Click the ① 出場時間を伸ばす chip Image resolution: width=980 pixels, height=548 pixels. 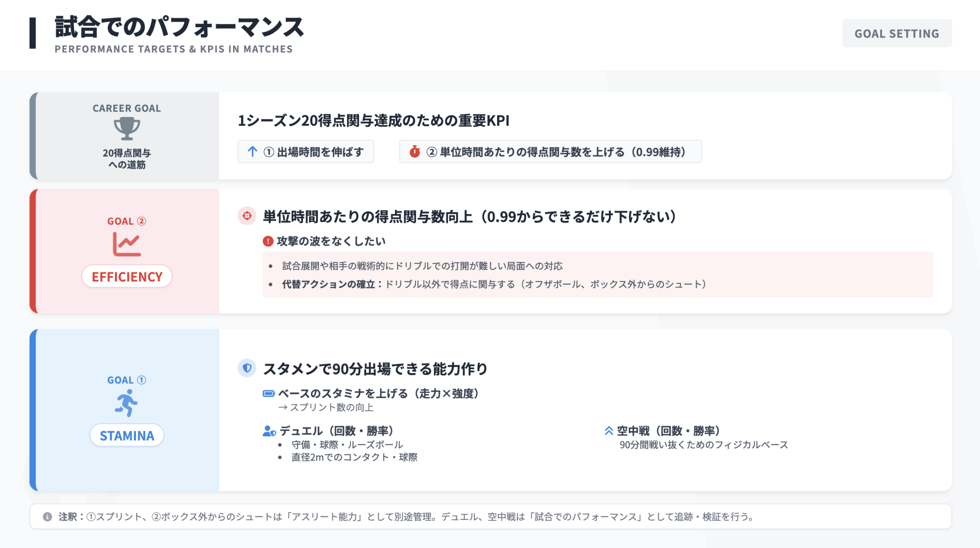[306, 151]
